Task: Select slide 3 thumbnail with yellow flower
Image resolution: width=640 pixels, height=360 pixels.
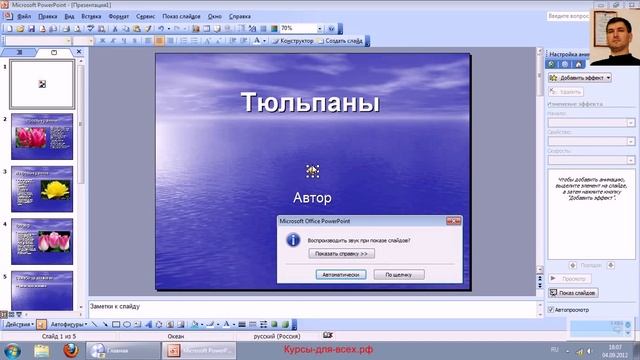Action: (42, 189)
